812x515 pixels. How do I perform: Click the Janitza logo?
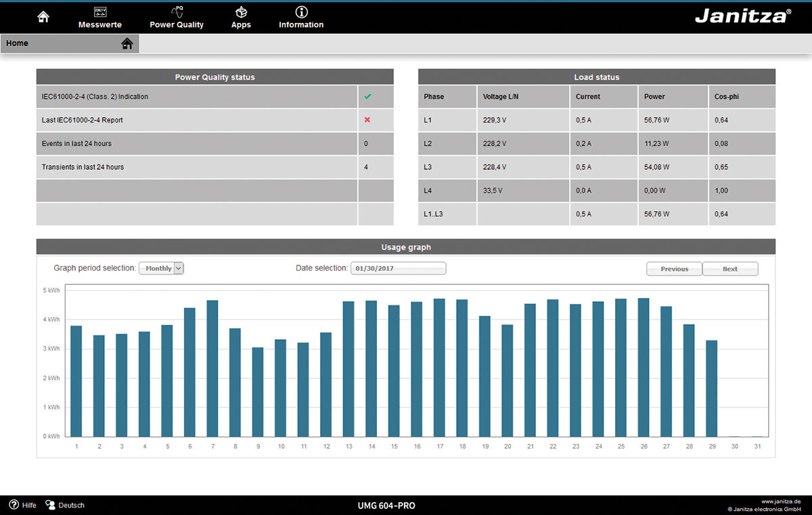coord(742,16)
